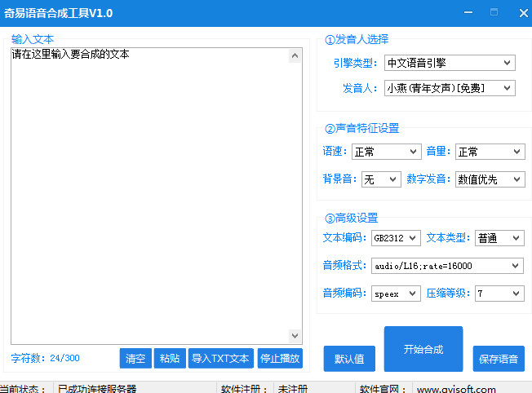
Task: Expand the 音量 volume dropdown
Action: pos(490,152)
